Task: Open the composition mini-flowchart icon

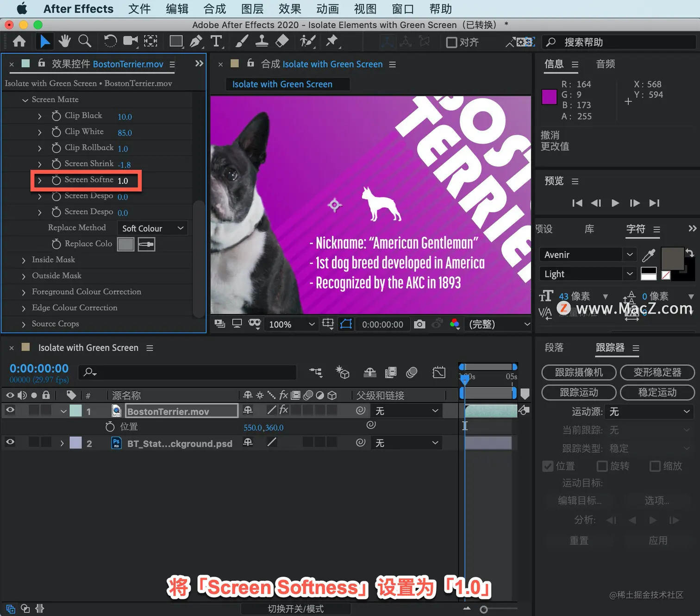Action: 316,372
